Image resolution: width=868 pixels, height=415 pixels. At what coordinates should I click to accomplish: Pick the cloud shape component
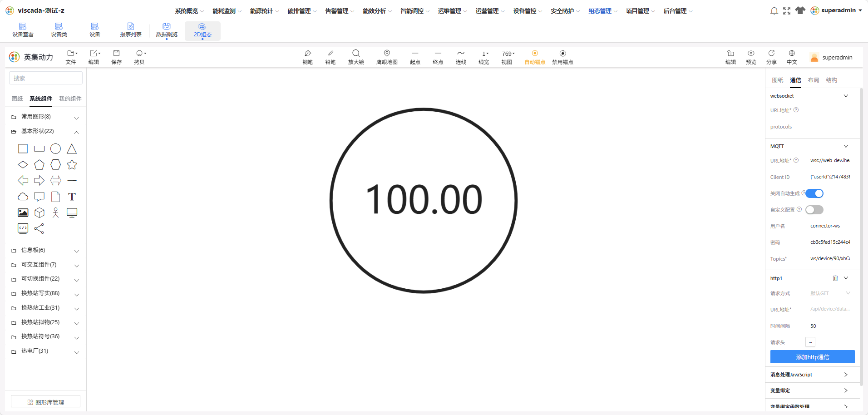(23, 197)
